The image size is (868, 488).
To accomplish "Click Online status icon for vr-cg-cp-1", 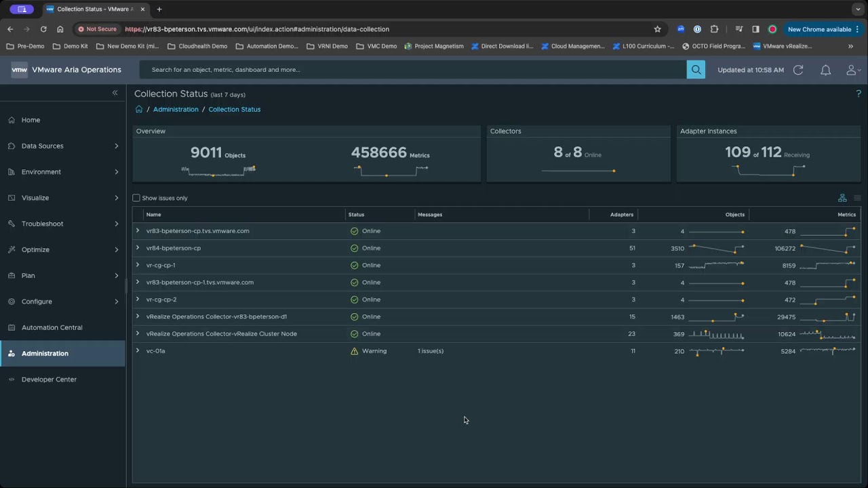I will pyautogui.click(x=354, y=266).
